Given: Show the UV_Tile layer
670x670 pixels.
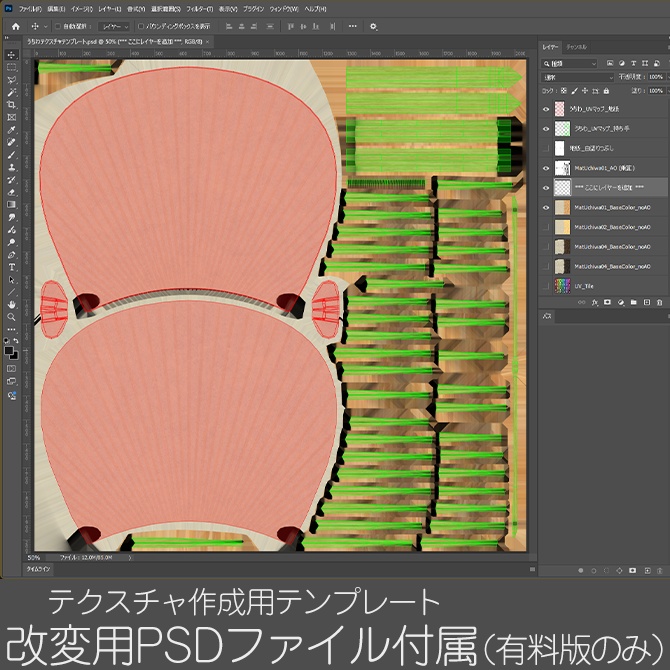Looking at the screenshot, I should point(546,286).
